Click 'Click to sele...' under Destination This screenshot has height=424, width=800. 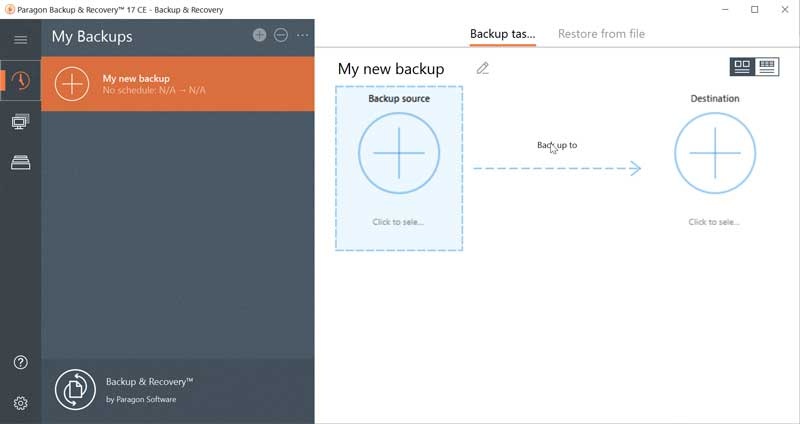[x=714, y=222]
